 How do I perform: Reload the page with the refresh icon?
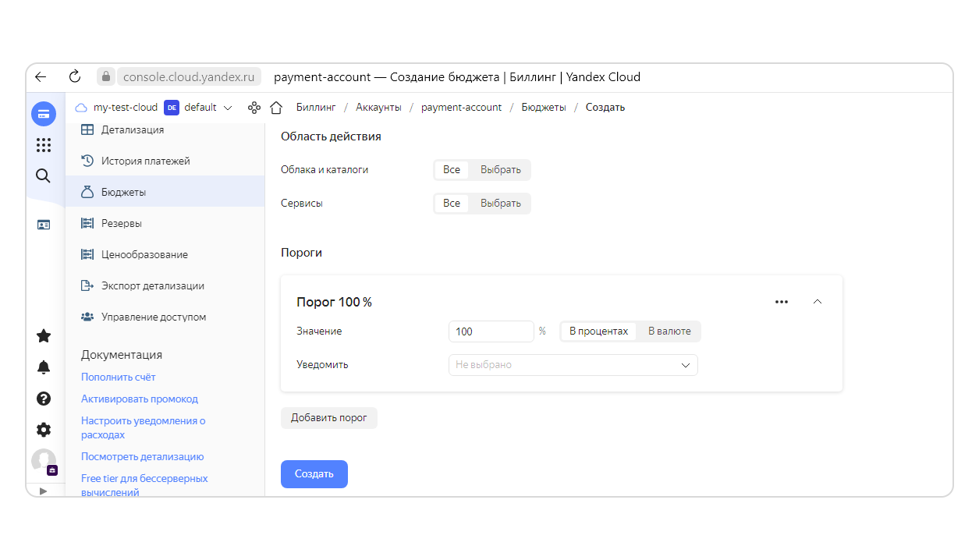[75, 76]
